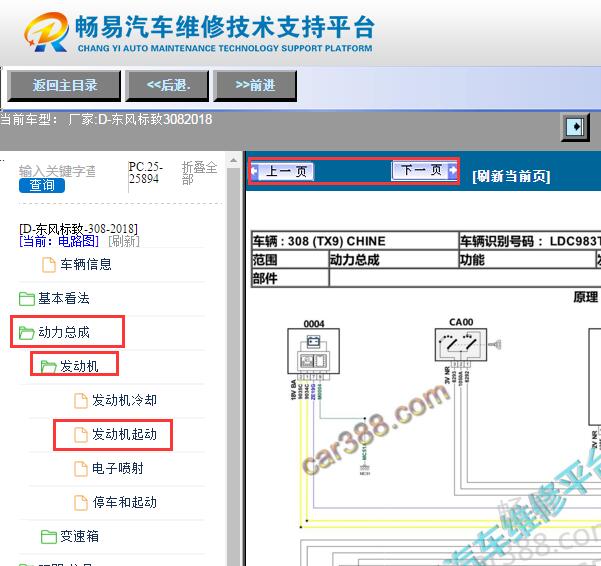The image size is (601, 566).
Task: Expand 变速箱 folder
Action: [79, 536]
